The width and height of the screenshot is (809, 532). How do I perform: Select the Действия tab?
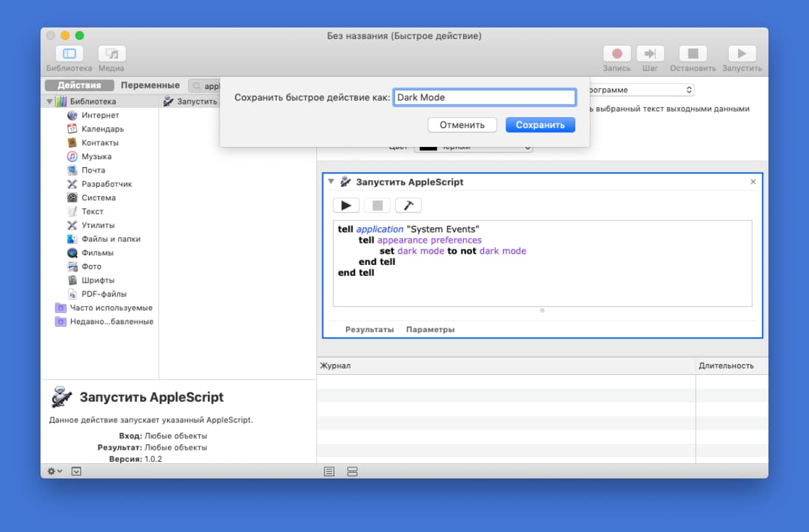click(79, 86)
